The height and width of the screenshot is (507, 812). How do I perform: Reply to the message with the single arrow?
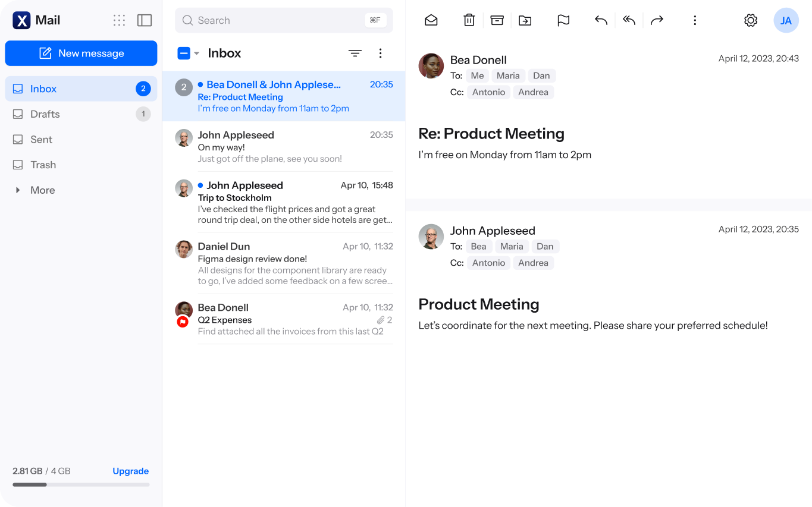[x=601, y=20]
